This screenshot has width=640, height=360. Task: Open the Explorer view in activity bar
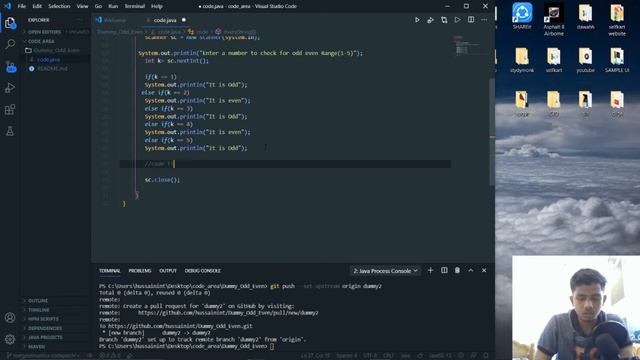click(x=10, y=23)
